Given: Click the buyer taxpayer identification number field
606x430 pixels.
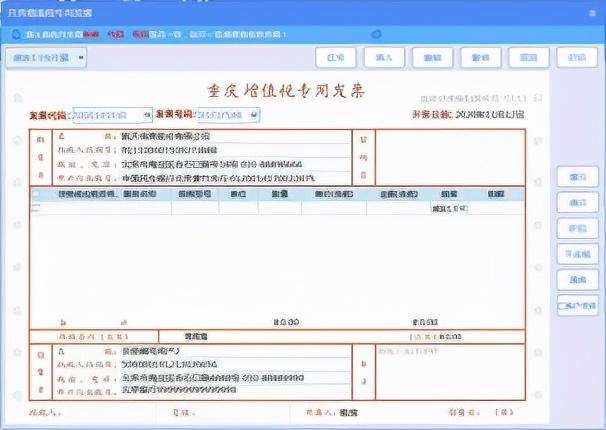Looking at the screenshot, I should (x=236, y=150).
